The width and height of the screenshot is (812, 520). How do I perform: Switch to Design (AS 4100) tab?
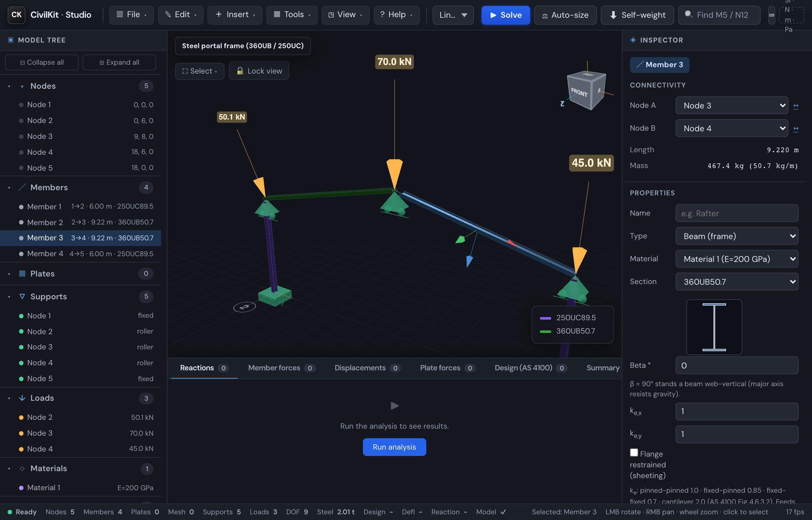tap(531, 368)
